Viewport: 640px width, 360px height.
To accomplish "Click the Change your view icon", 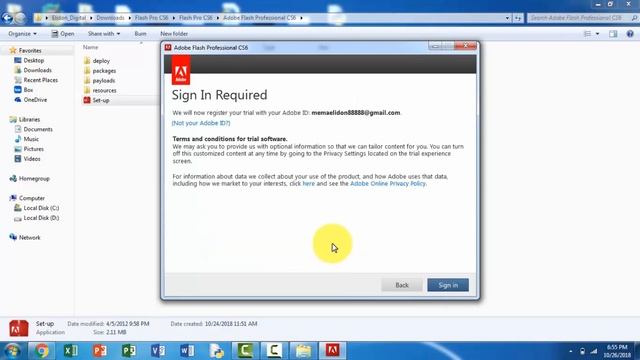I will (x=587, y=34).
